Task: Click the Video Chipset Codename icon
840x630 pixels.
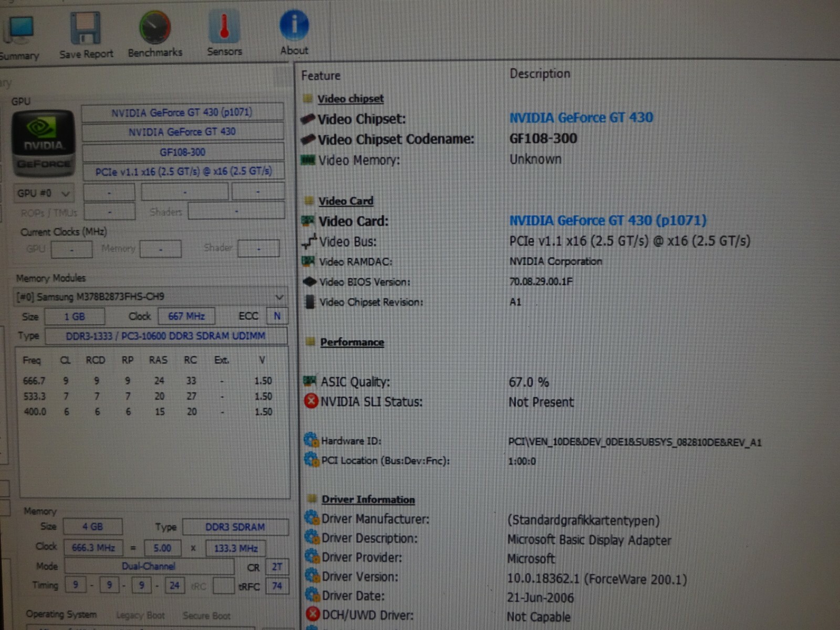Action: tap(309, 140)
